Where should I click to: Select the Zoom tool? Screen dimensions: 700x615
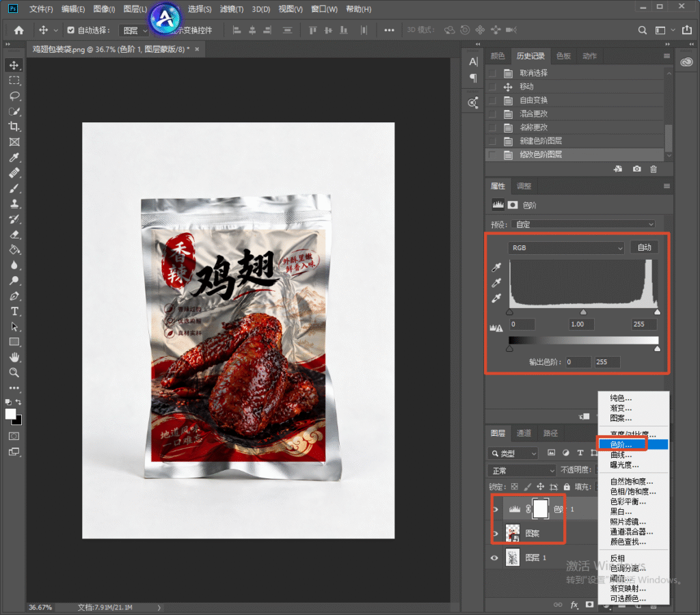pos(14,372)
